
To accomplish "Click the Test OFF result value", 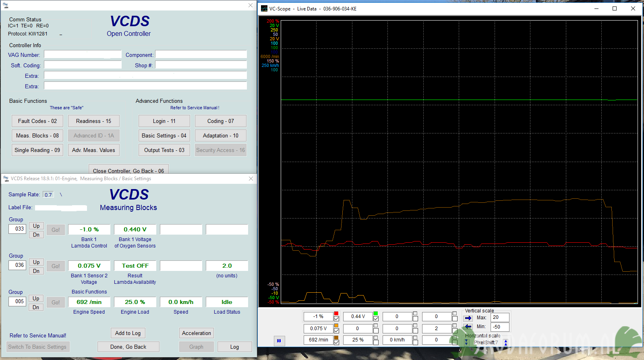I will 135,266.
